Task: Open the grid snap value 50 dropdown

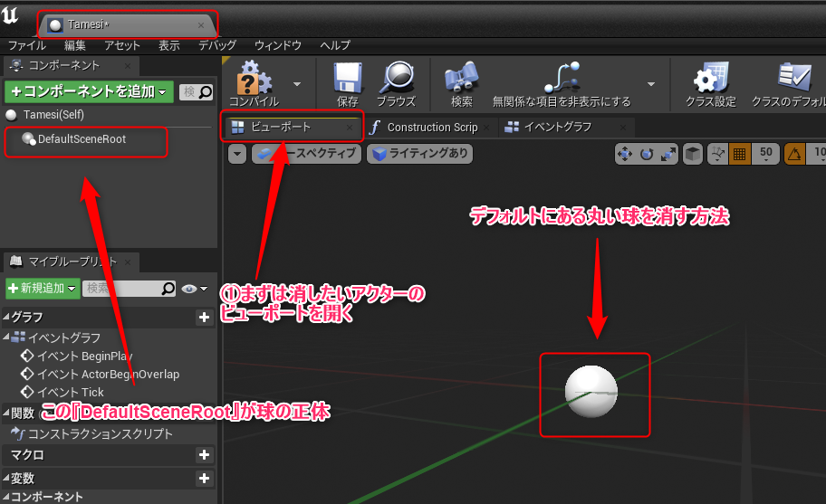Action: [764, 154]
